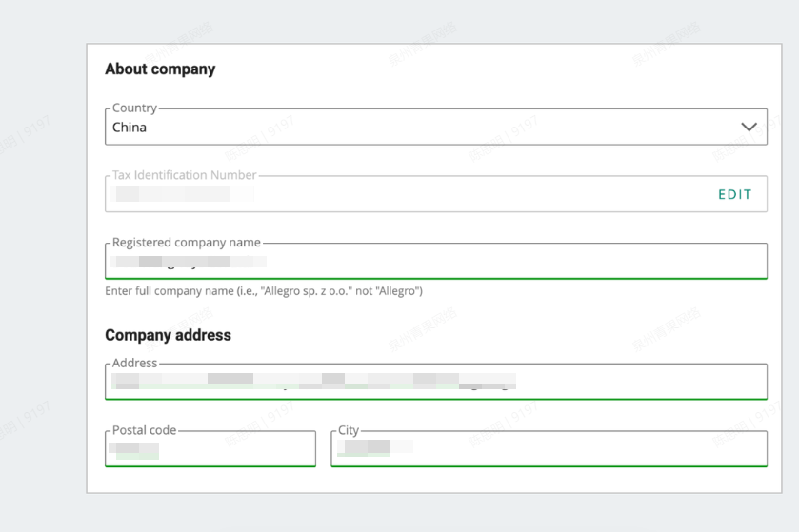Click the "About company" section heading
This screenshot has height=532, width=799.
click(160, 69)
